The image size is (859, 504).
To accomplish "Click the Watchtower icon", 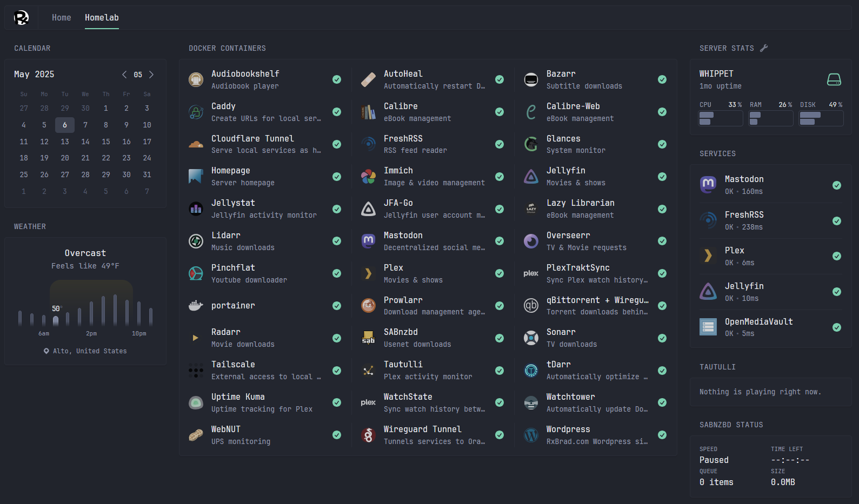I will (x=531, y=402).
